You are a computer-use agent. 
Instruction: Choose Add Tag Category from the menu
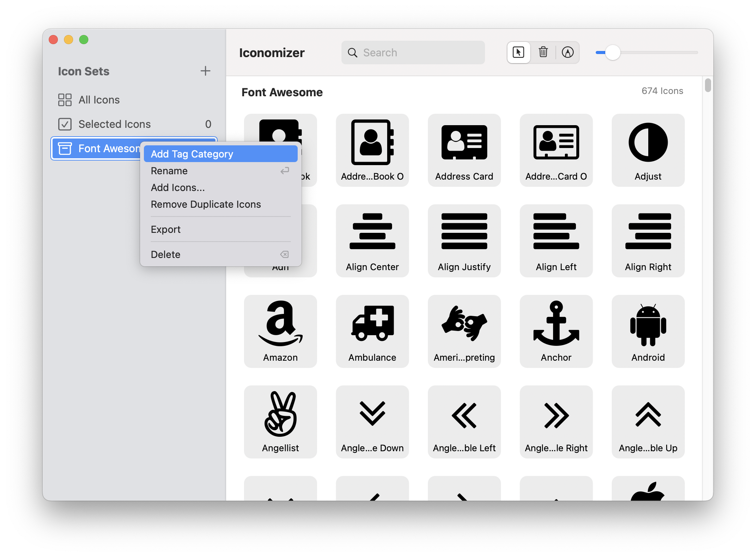coord(192,154)
